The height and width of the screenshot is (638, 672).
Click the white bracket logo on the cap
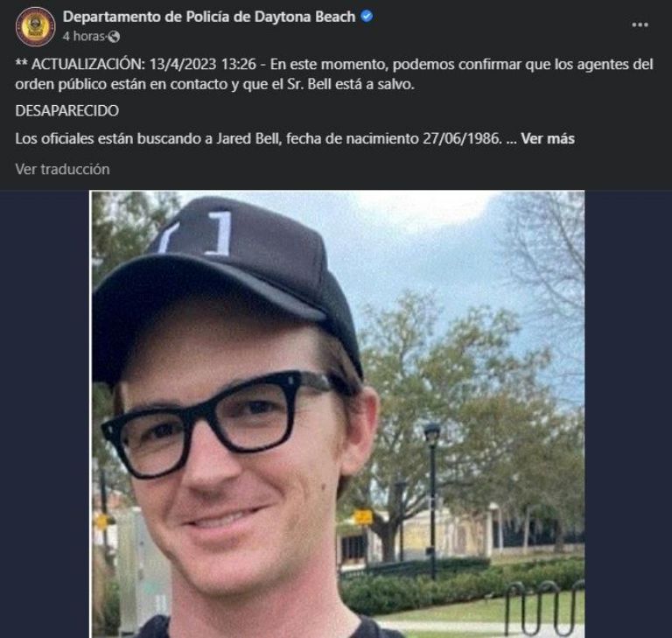tap(198, 233)
